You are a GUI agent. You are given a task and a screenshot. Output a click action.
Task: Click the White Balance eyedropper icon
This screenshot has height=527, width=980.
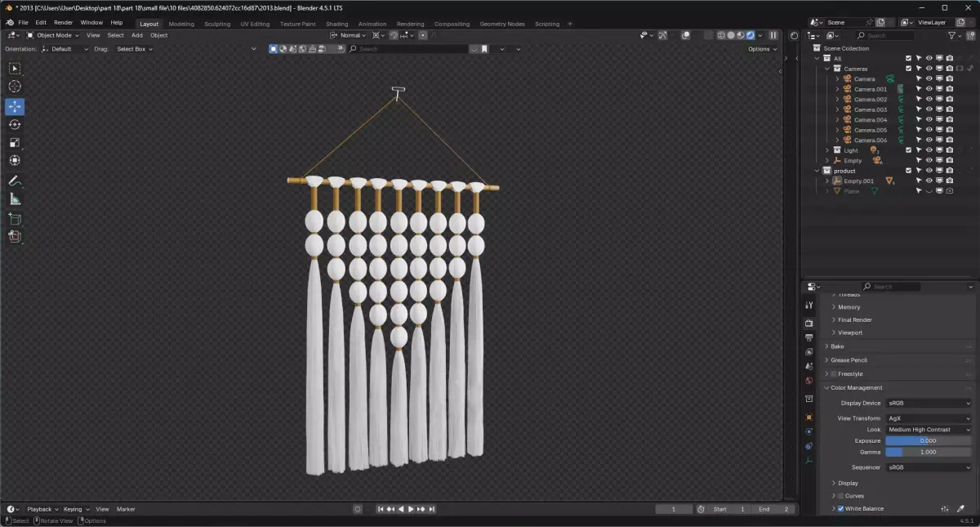click(960, 508)
